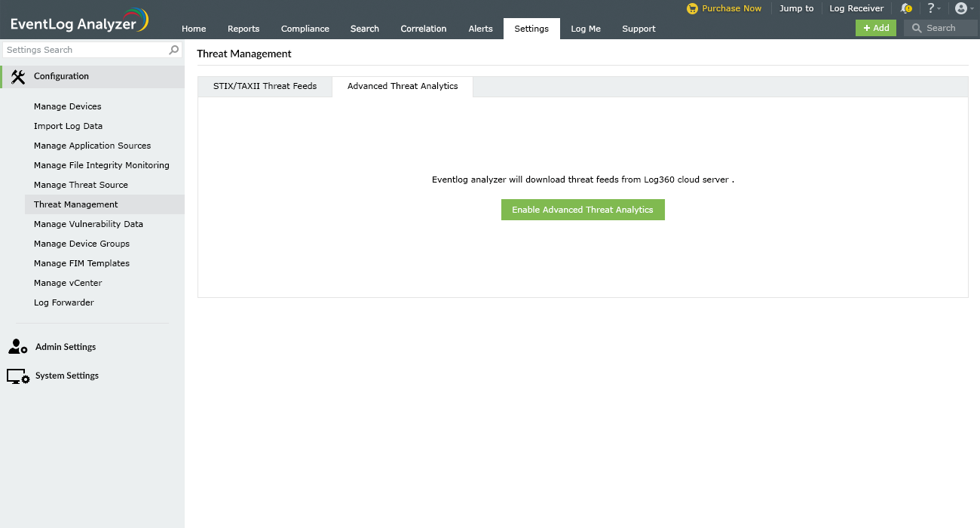Select Manage Threat Source in sidebar
Image resolution: width=980 pixels, height=528 pixels.
pyautogui.click(x=80, y=184)
